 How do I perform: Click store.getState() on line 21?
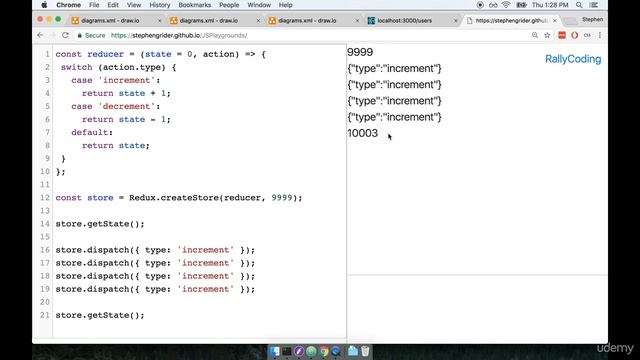tap(100, 316)
